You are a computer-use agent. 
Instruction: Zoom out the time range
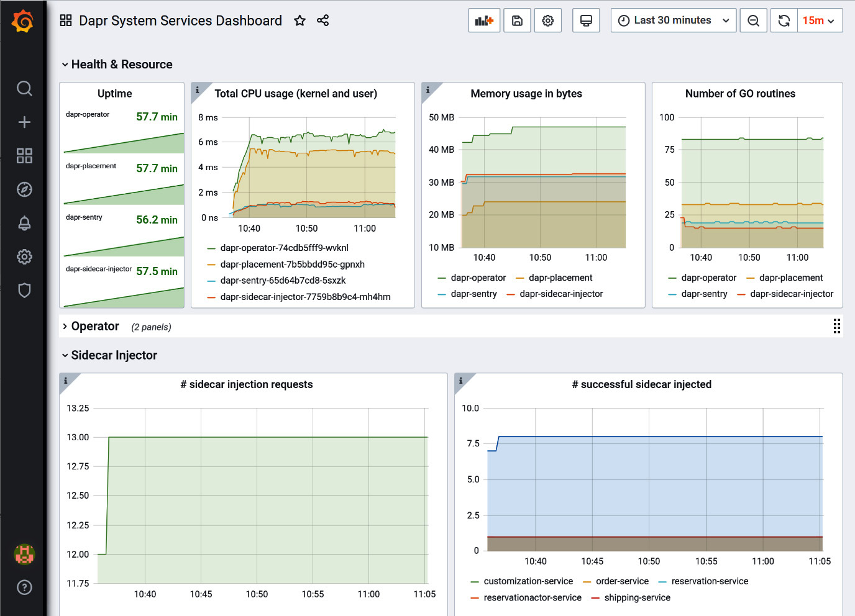coord(753,20)
